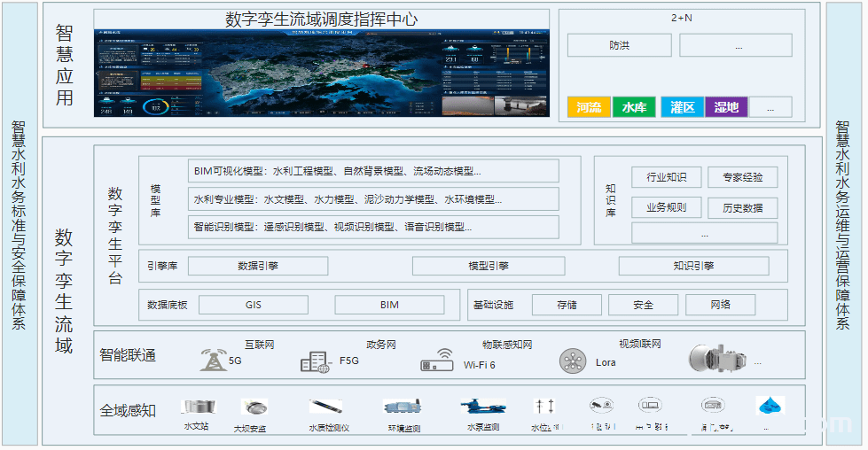Click the 数据底板 label
Image resolution: width=868 pixels, height=450 pixels.
(x=168, y=305)
